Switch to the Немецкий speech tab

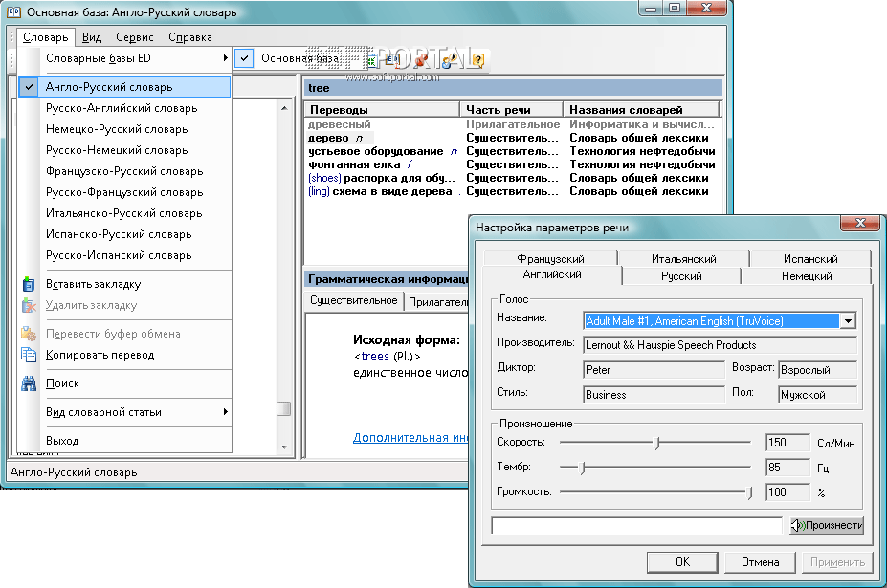(806, 276)
